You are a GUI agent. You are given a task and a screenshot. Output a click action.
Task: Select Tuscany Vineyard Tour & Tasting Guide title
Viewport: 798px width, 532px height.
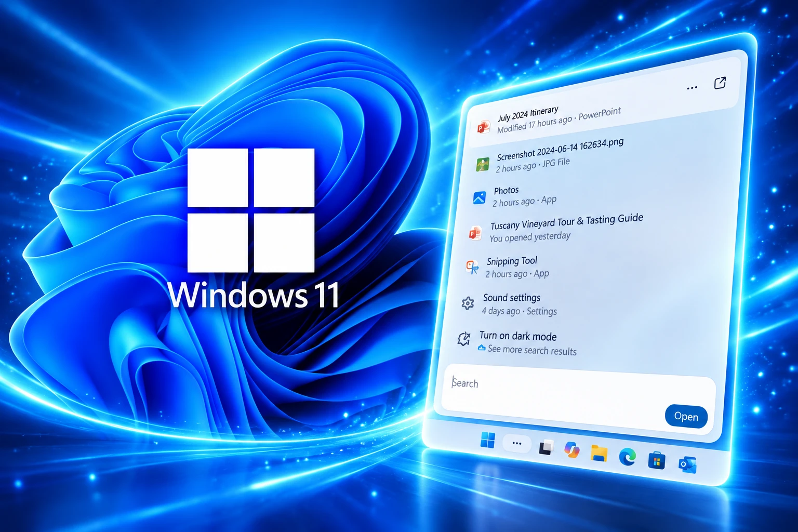567,222
